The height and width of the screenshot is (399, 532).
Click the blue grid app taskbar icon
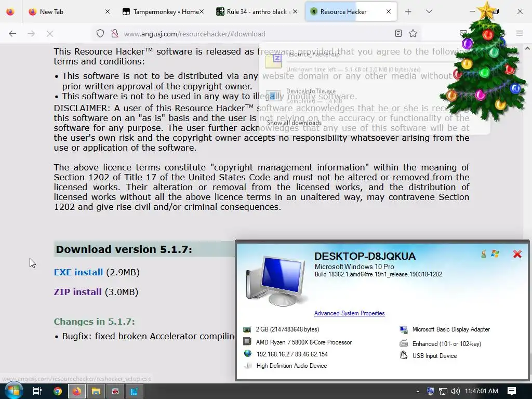(135, 391)
